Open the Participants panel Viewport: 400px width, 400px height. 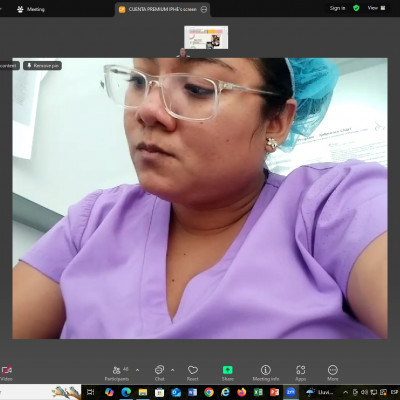click(117, 373)
